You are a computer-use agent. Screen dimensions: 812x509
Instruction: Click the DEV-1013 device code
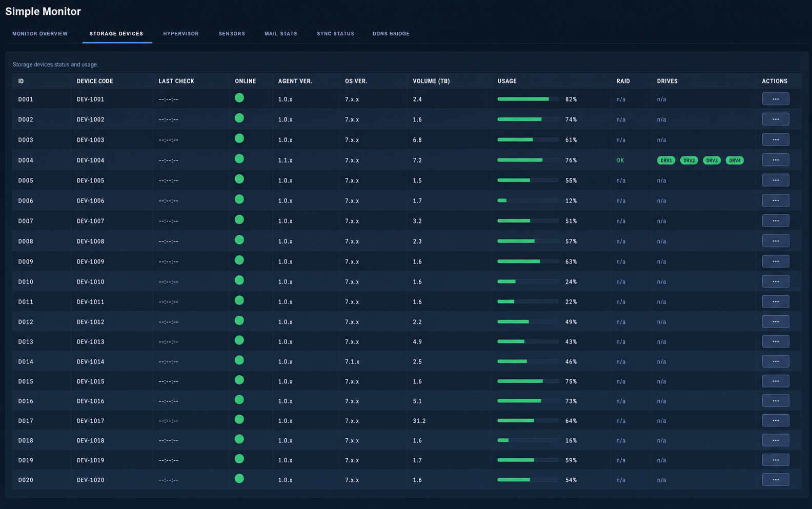tap(91, 342)
